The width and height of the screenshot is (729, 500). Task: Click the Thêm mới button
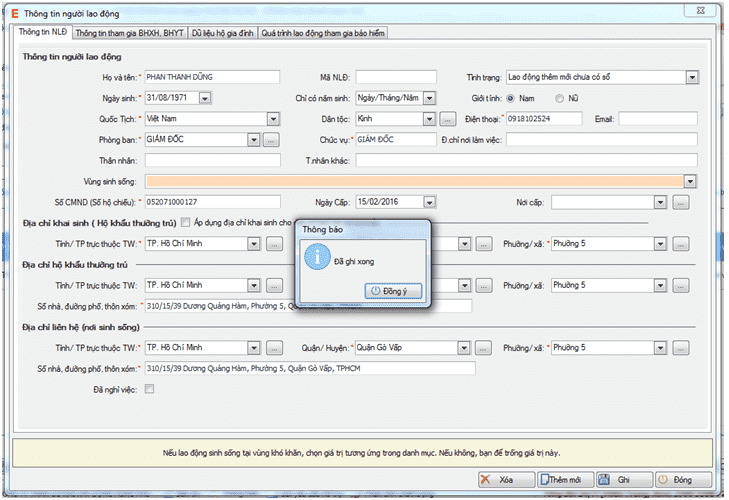[564, 480]
